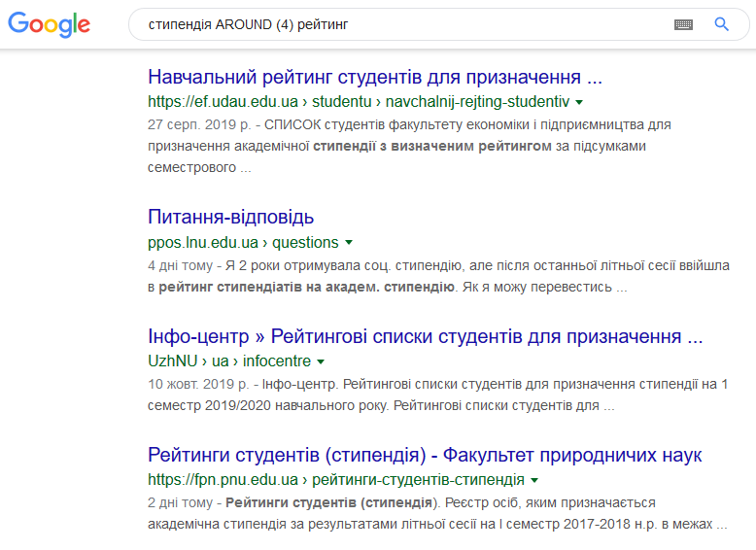This screenshot has width=756, height=550.
Task: Open result 'Навчальний рейтинг студентів для призначення'
Action: 375,77
